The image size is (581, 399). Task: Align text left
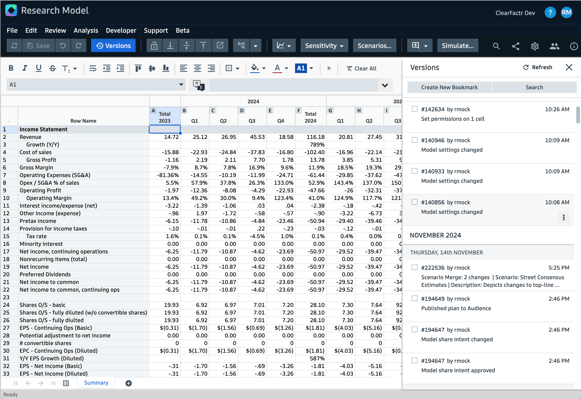pos(183,68)
